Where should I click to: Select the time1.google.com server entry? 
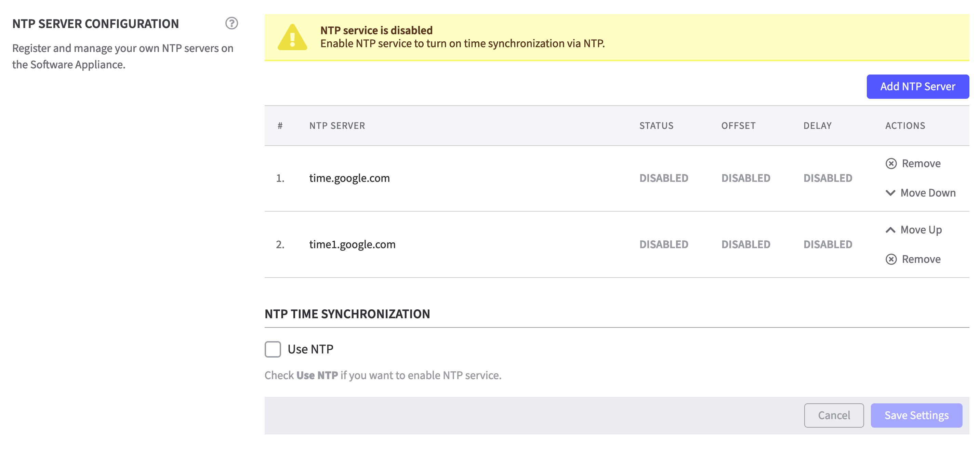[352, 244]
